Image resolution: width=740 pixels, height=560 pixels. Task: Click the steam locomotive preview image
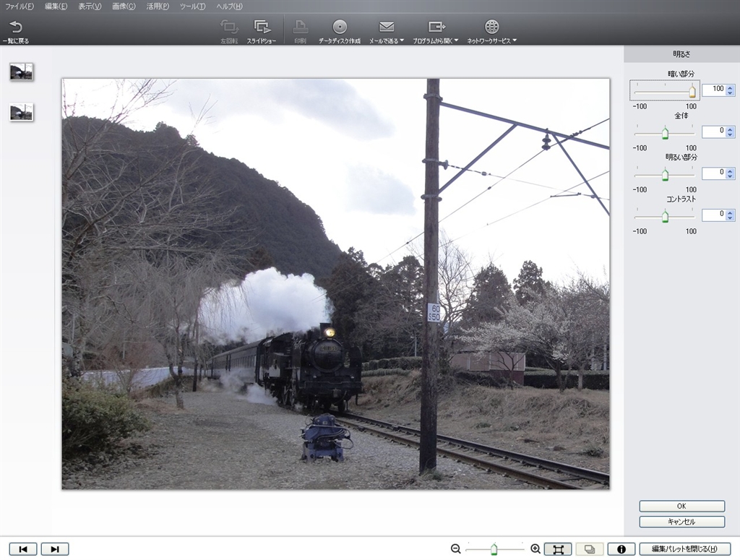coord(335,283)
